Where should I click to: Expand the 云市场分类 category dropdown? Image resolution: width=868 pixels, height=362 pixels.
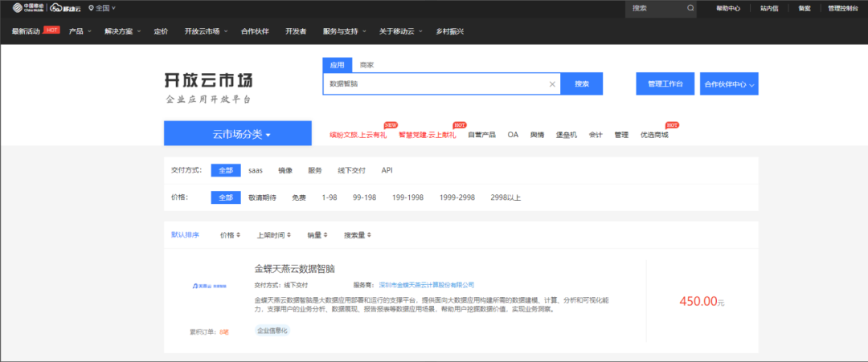pos(237,134)
